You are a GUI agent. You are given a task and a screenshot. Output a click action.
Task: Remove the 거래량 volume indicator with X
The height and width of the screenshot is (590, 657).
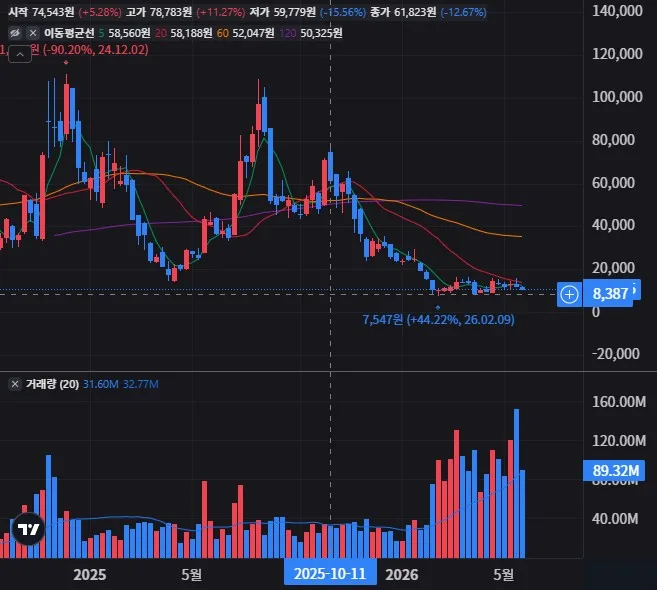click(15, 384)
